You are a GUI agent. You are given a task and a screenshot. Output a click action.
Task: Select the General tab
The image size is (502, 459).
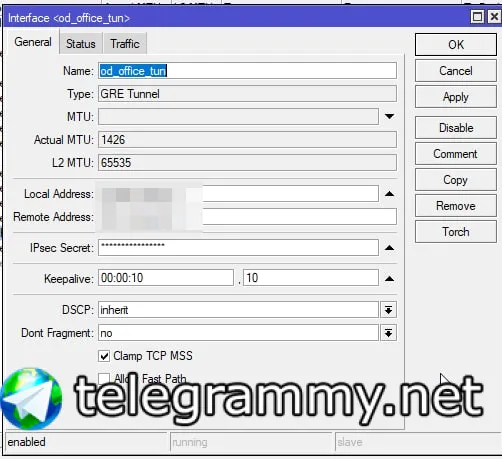(33, 42)
